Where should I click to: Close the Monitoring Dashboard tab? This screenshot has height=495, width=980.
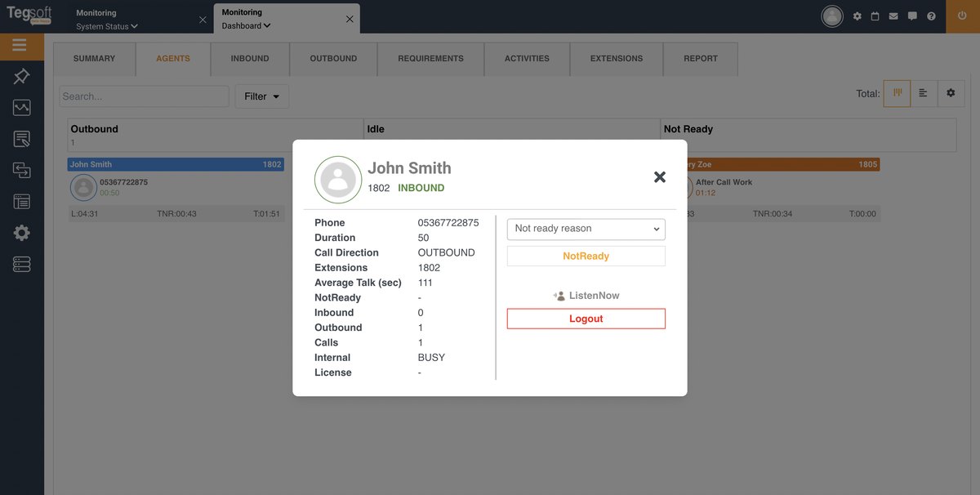pyautogui.click(x=350, y=19)
